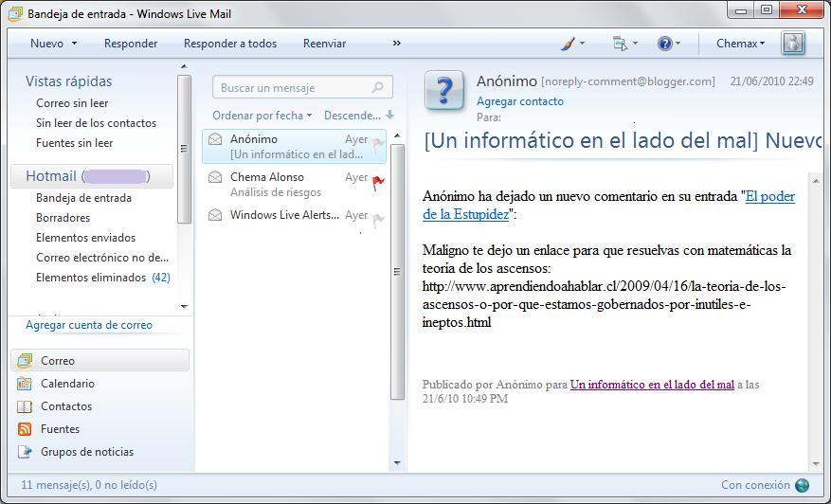831x504 pixels.
Task: Toggle flag on Windows Live Alerts message
Action: click(x=378, y=221)
